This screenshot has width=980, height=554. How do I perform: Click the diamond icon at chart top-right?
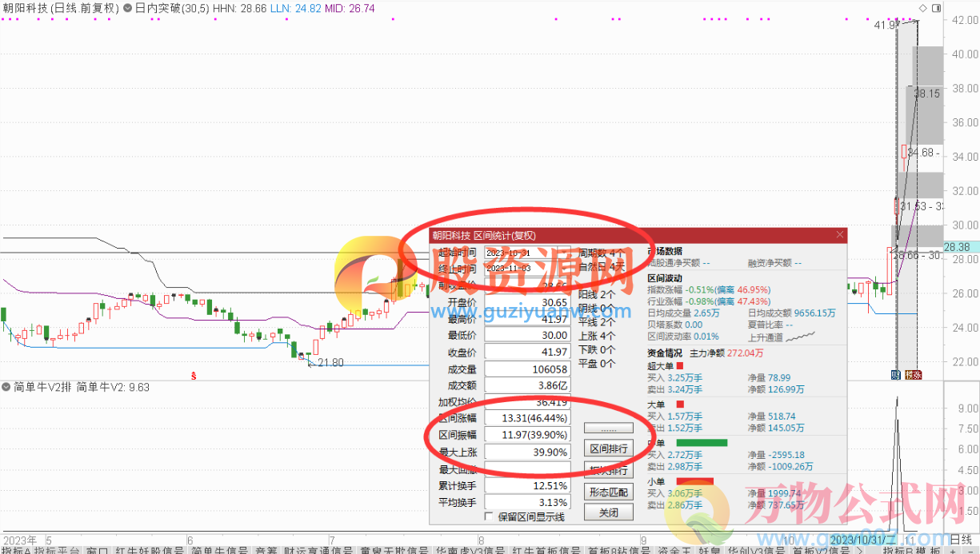[923, 8]
